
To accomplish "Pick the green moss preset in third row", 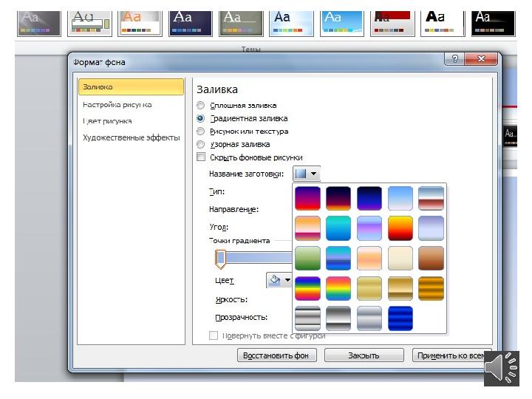I will pyautogui.click(x=307, y=258).
